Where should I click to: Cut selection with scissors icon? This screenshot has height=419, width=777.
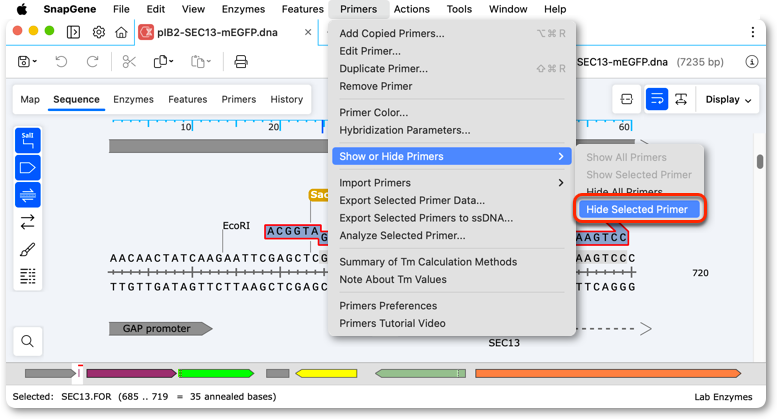(x=129, y=61)
